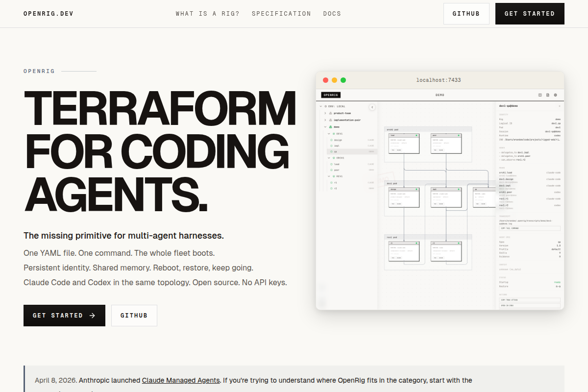Click the r2 node card in the rev1 pod

(x=446, y=251)
